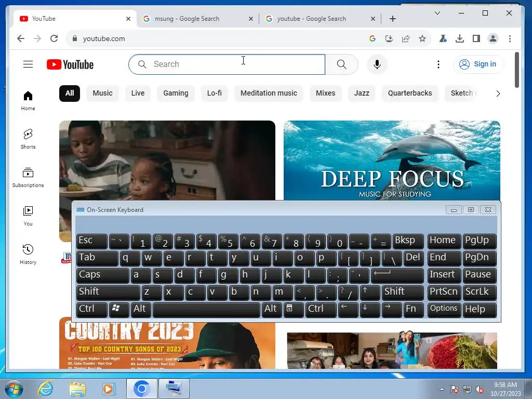Click the Windows logo key on keyboard
Viewport: 532px width, 399px height.
(119, 310)
